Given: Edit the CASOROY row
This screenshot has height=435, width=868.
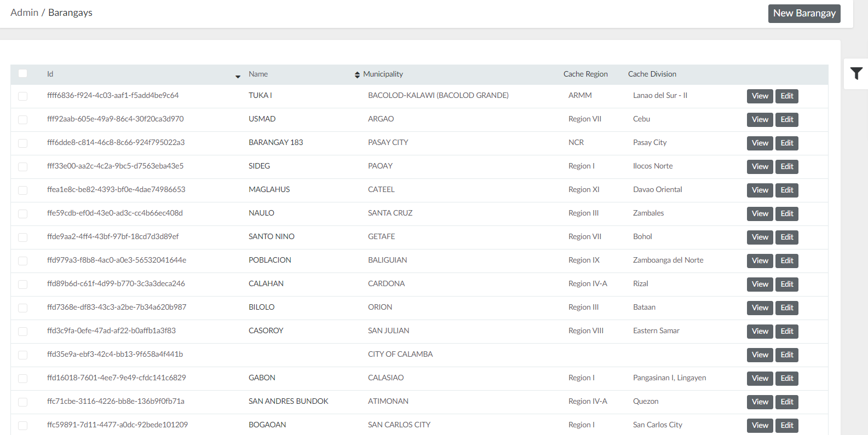Looking at the screenshot, I should click(787, 332).
